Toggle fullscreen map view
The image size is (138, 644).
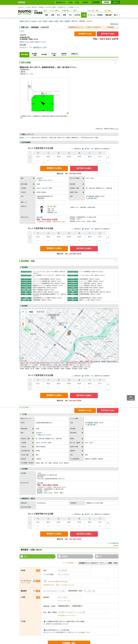pos(115,312)
